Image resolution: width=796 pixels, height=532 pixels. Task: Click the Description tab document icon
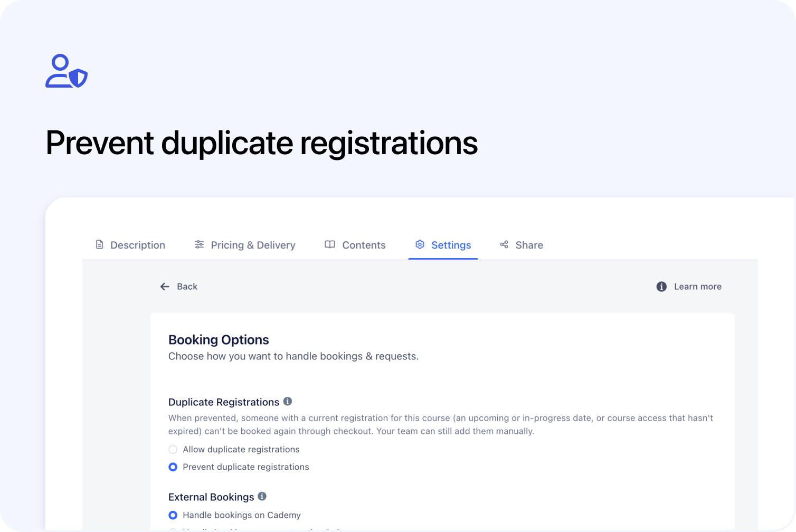tap(99, 244)
